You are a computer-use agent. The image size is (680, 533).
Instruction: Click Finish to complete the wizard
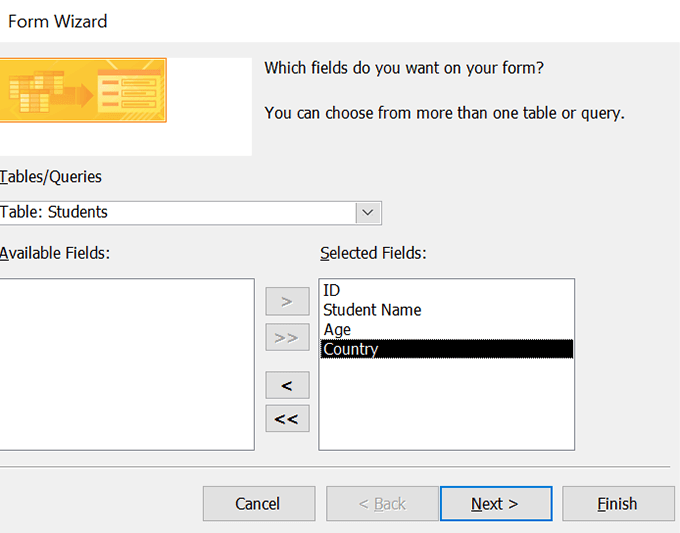point(617,504)
